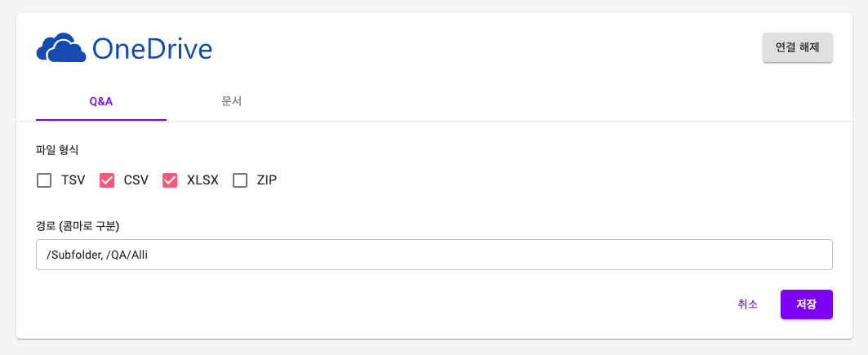Click the 파일 형식 section label

point(58,150)
